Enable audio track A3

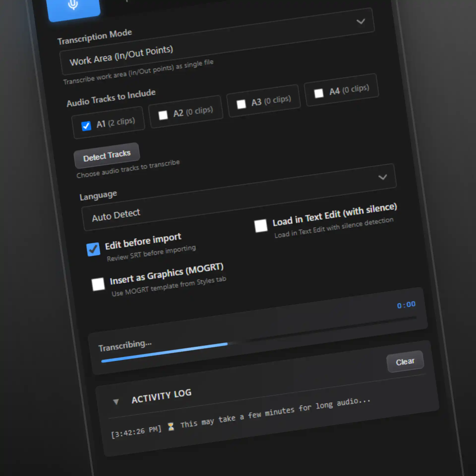coord(241,104)
